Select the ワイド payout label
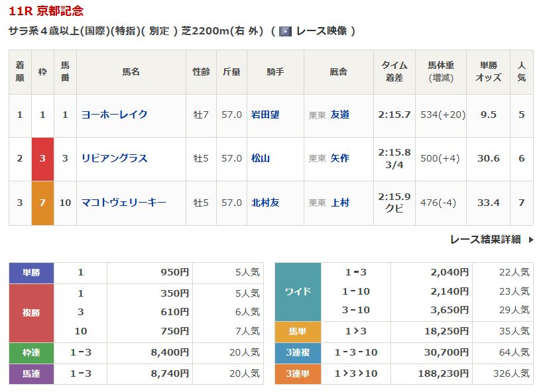The width and height of the screenshot is (543, 392). tap(298, 291)
